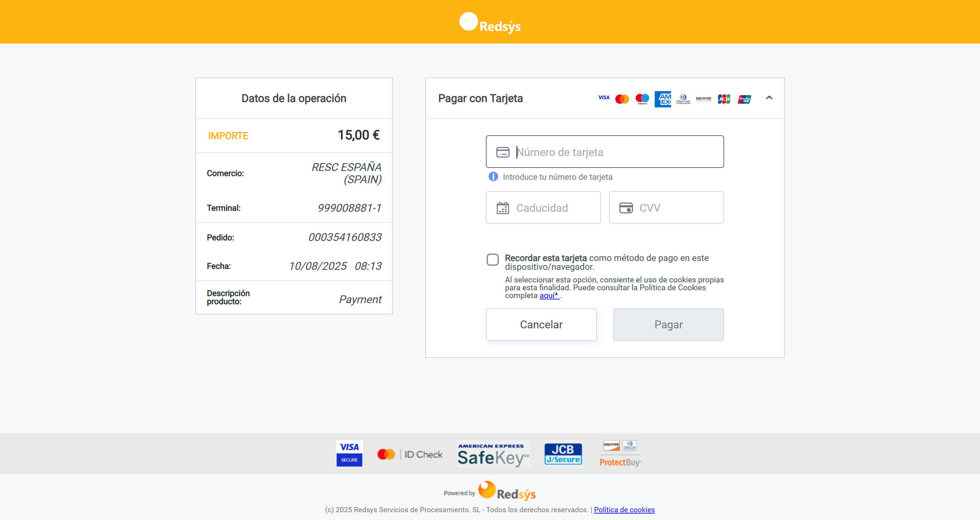Click the blue info icon under card number

coord(493,177)
